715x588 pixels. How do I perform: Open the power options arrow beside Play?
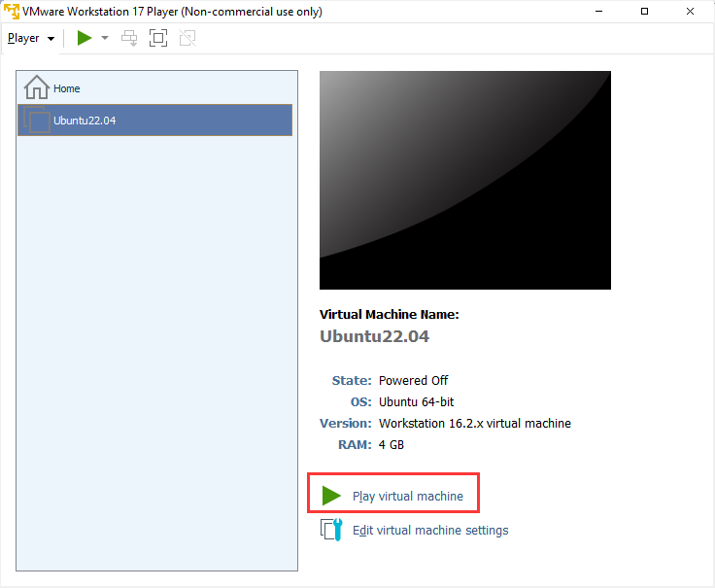coord(105,38)
